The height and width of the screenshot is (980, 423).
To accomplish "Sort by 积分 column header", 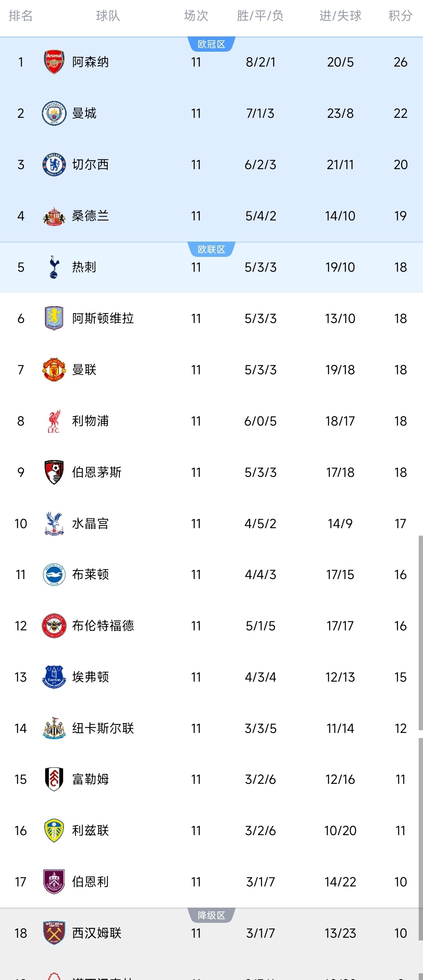I will pos(400,16).
